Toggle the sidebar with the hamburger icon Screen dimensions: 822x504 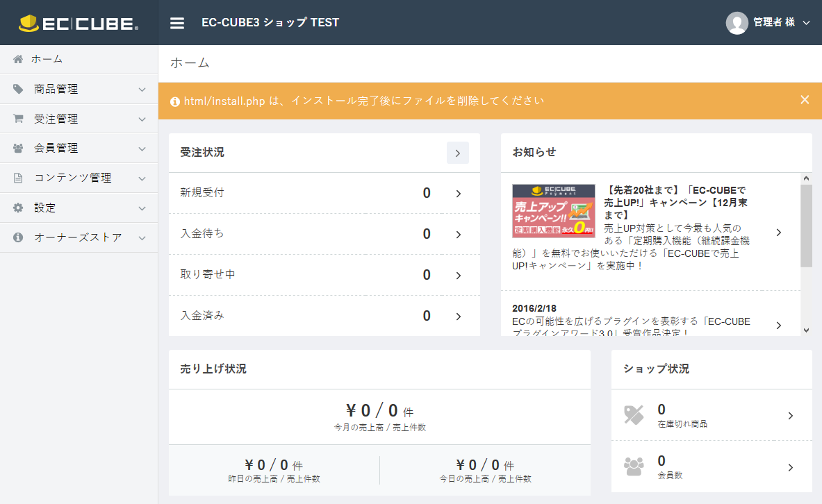coord(177,22)
